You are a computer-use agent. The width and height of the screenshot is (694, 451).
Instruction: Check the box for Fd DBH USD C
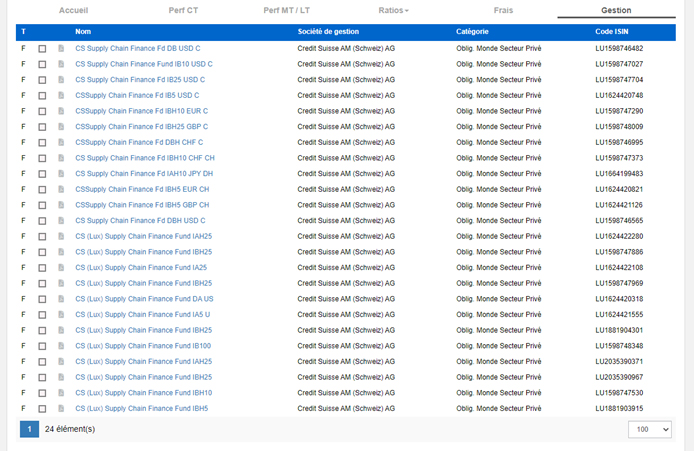tap(42, 221)
